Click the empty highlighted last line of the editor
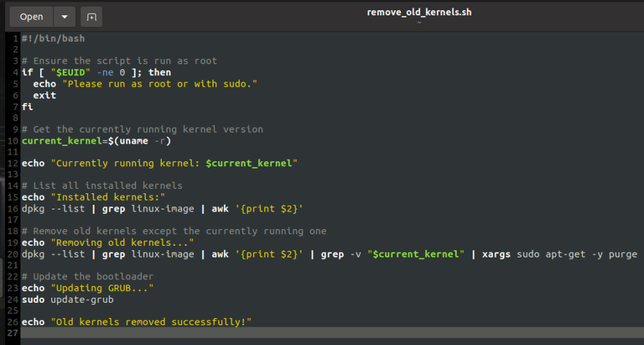644x345 pixels. coord(327,333)
